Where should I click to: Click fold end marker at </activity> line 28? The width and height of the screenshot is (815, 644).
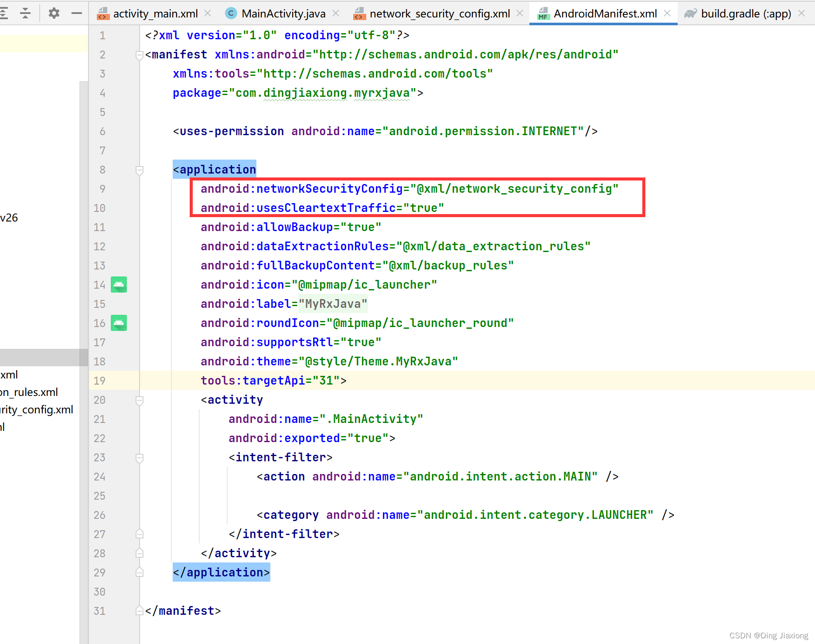coord(140,553)
